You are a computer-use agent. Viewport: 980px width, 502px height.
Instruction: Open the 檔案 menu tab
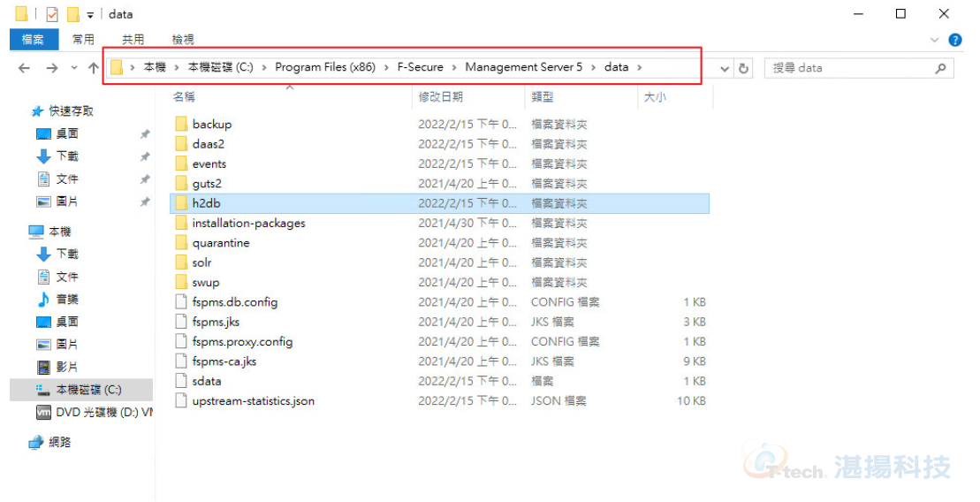point(33,40)
